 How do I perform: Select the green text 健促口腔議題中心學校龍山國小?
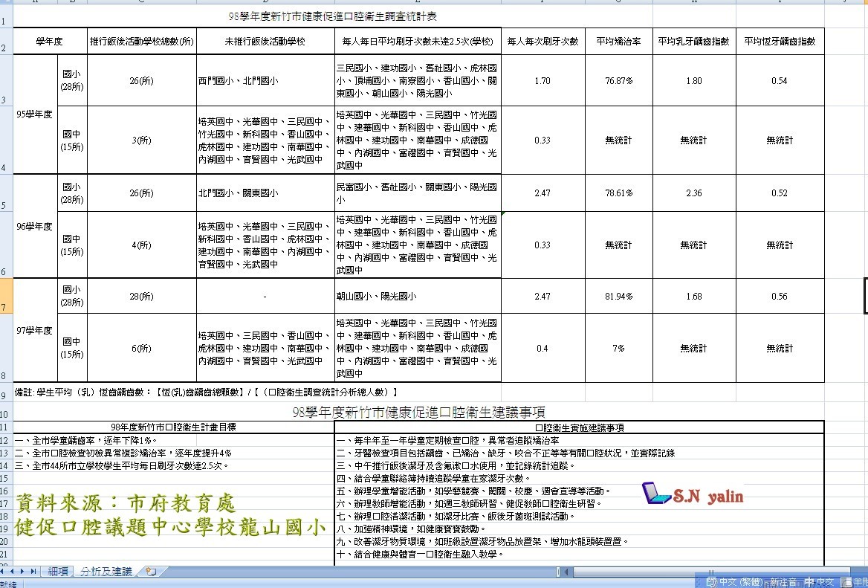pos(170,527)
